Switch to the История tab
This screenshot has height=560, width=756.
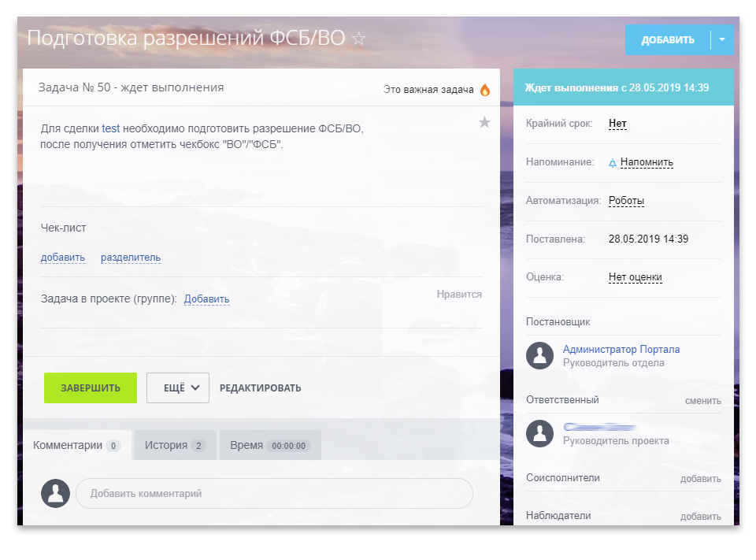(x=175, y=445)
